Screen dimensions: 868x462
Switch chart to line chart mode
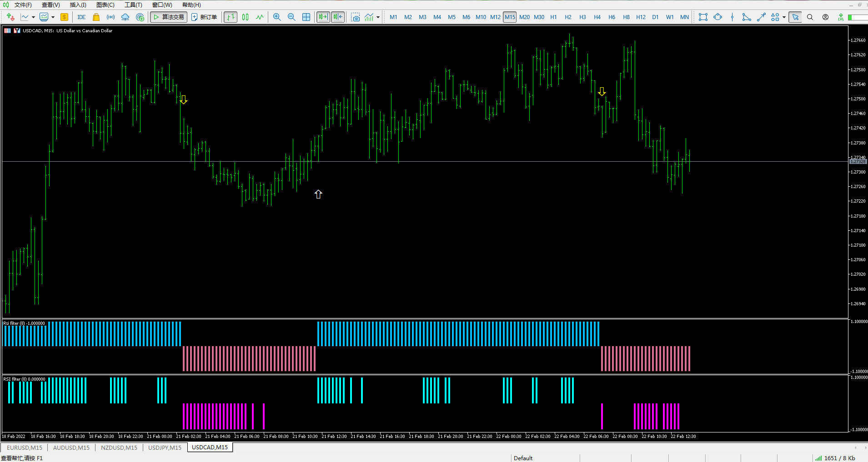point(260,17)
